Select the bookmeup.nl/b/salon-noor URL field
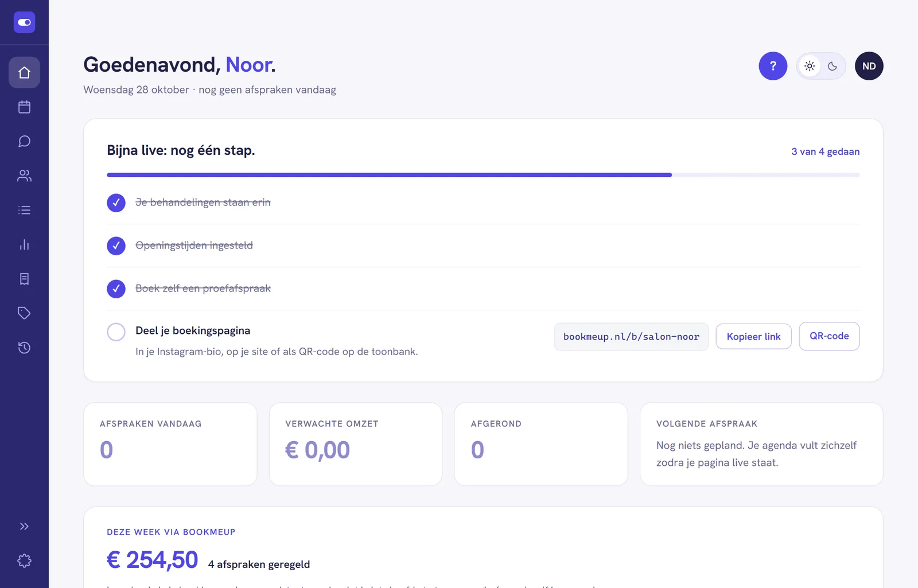This screenshot has height=588, width=918. coord(631,337)
